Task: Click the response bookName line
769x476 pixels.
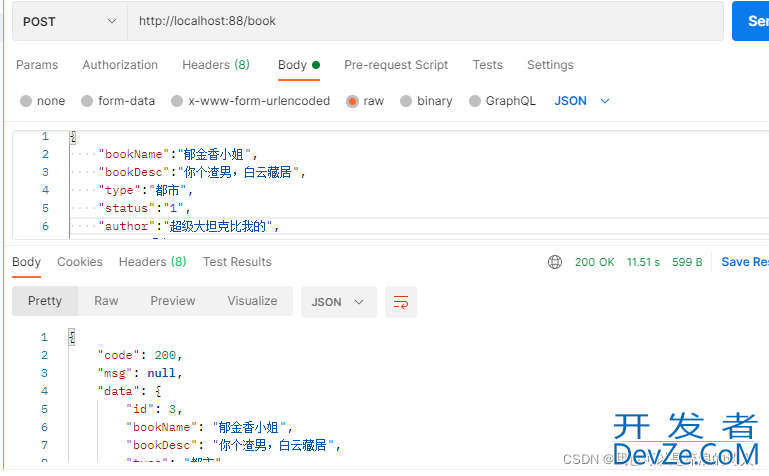Action: point(209,427)
